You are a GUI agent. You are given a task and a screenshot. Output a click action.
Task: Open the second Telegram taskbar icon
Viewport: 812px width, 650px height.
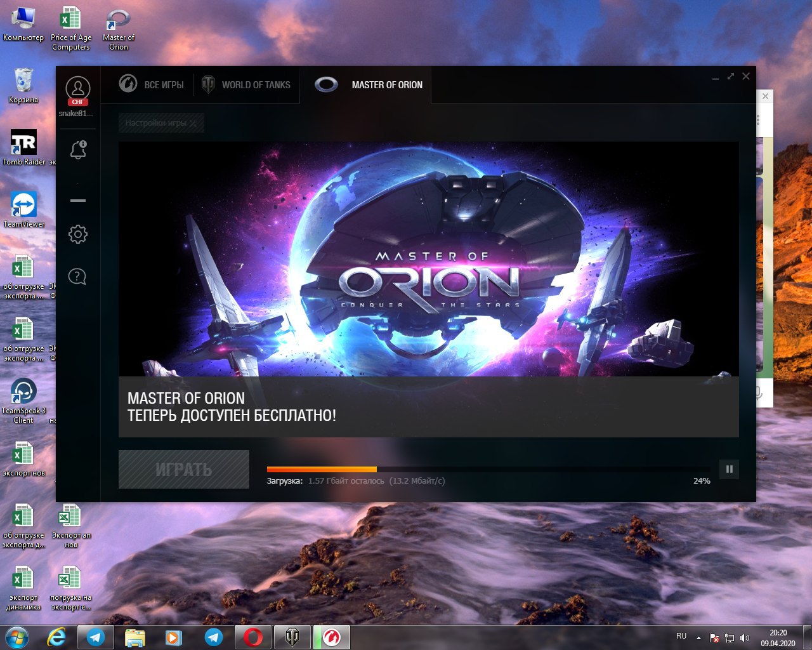[213, 637]
